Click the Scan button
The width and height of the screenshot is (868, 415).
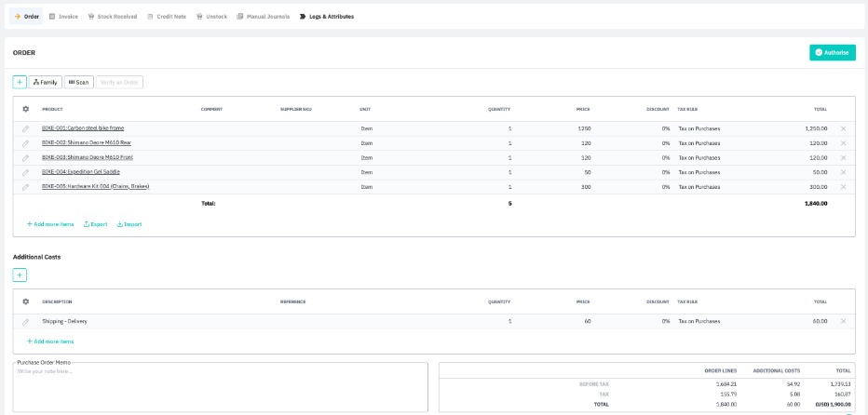click(x=79, y=82)
